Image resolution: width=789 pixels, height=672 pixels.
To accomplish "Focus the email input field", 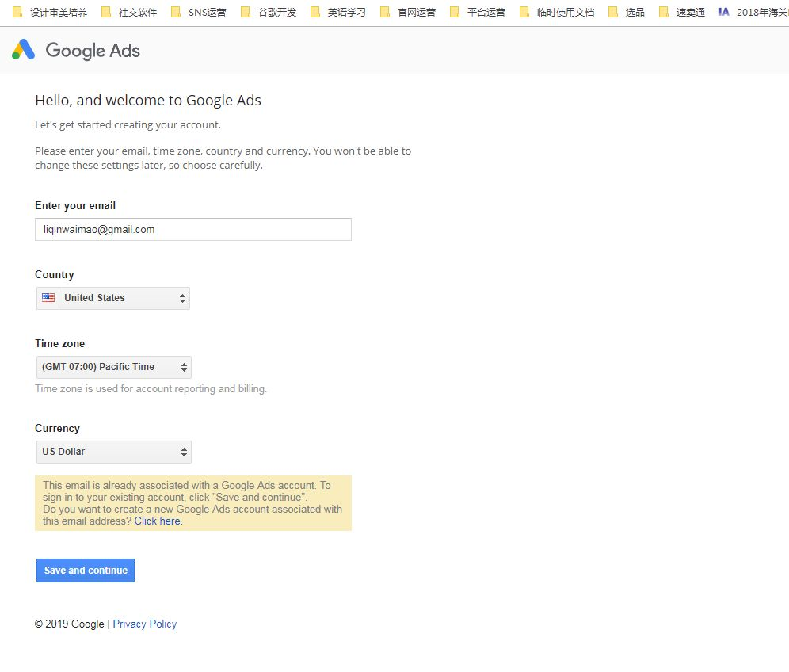I will tap(193, 230).
